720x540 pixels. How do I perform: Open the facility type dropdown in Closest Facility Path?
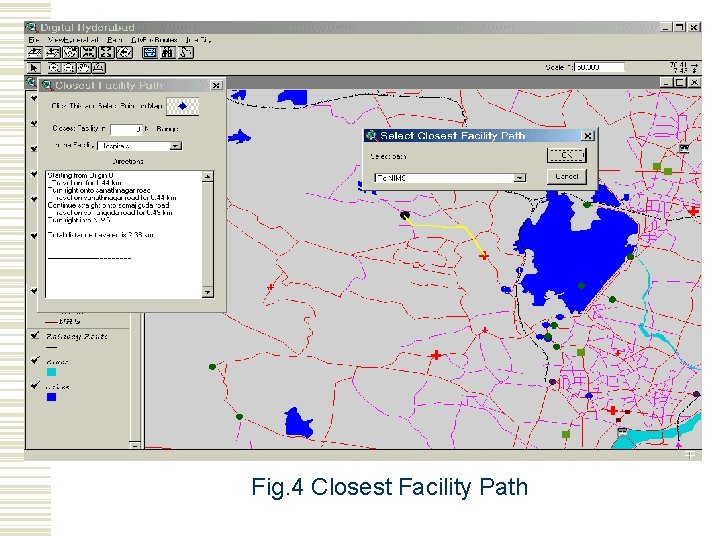pos(140,146)
